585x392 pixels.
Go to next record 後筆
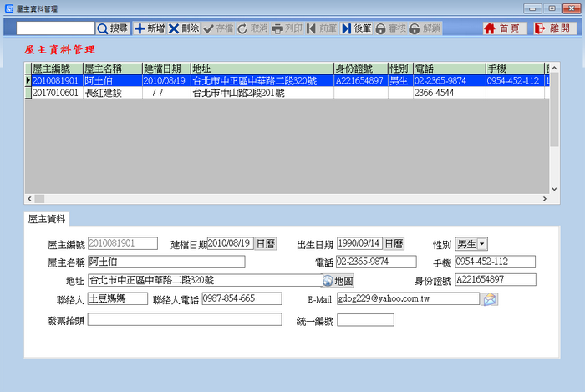356,28
